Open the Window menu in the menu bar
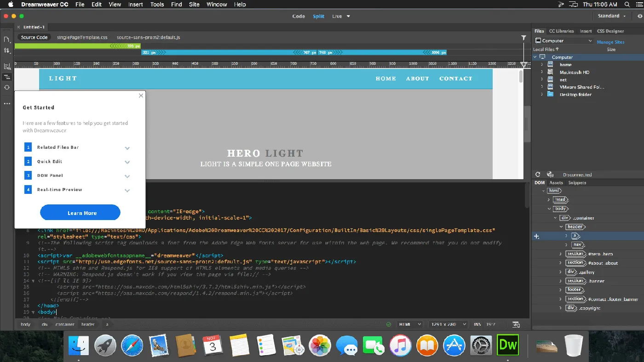 click(216, 5)
